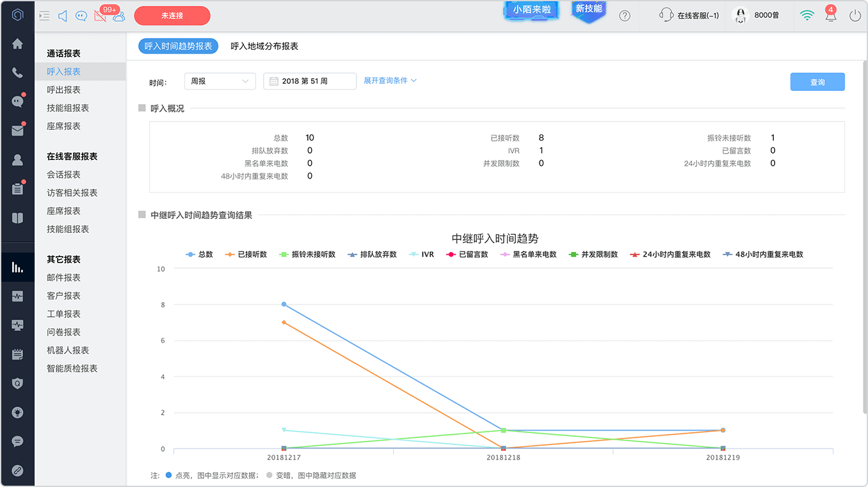868x487 pixels.
Task: Toggle the 已接听数 legend series
Action: 246,254
